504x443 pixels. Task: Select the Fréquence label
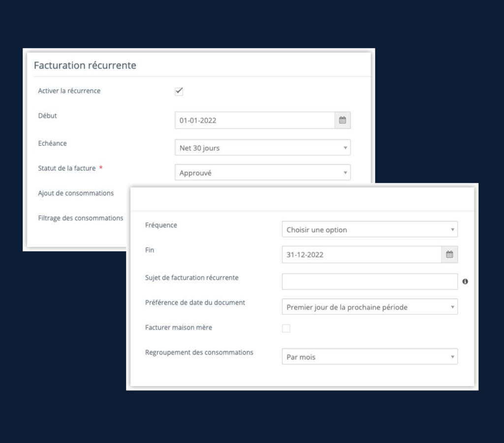point(161,225)
